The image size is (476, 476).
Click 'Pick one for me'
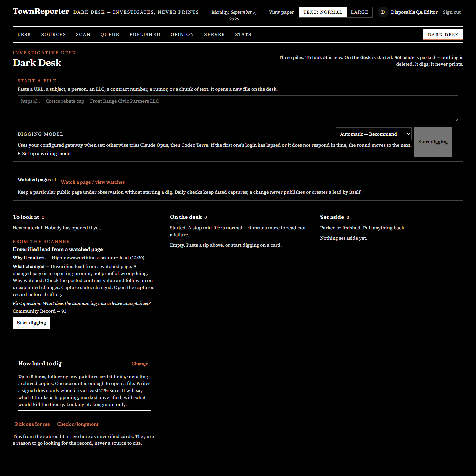32,424
